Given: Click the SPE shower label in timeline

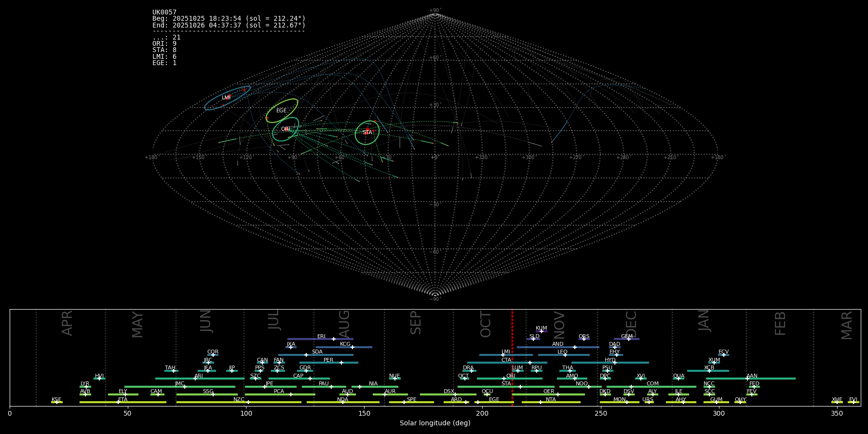Looking at the screenshot, I should pyautogui.click(x=411, y=400).
